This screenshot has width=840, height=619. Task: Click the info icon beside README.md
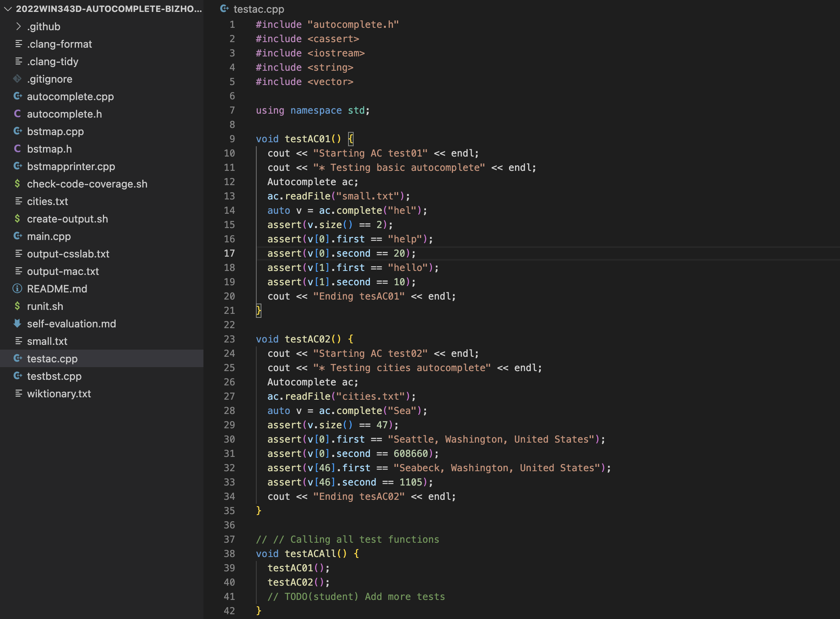tap(17, 288)
